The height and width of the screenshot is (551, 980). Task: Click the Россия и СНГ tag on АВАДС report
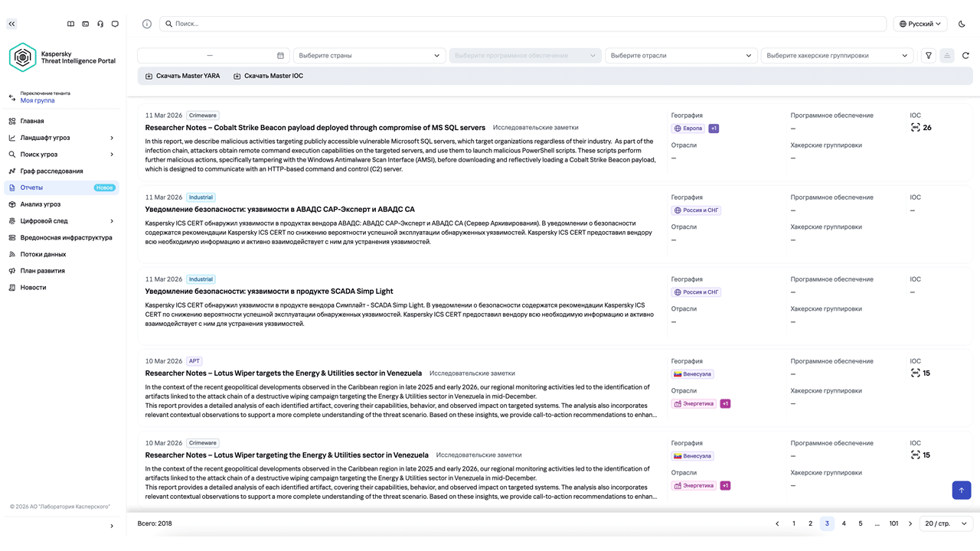click(x=697, y=210)
